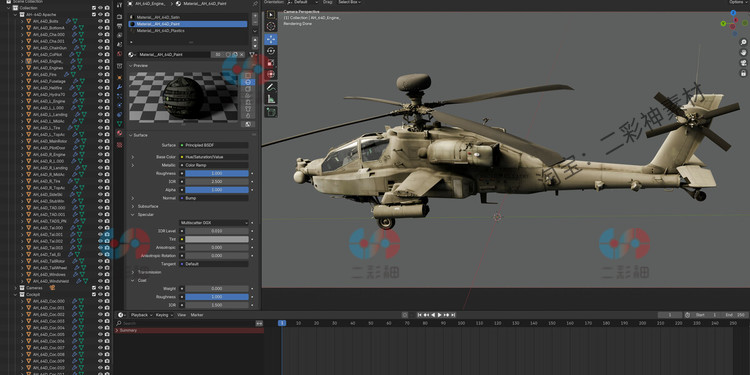Screen dimensions: 750x375
Task: Hide AH_64D_Fuselage with eye icon
Action: 100,81
